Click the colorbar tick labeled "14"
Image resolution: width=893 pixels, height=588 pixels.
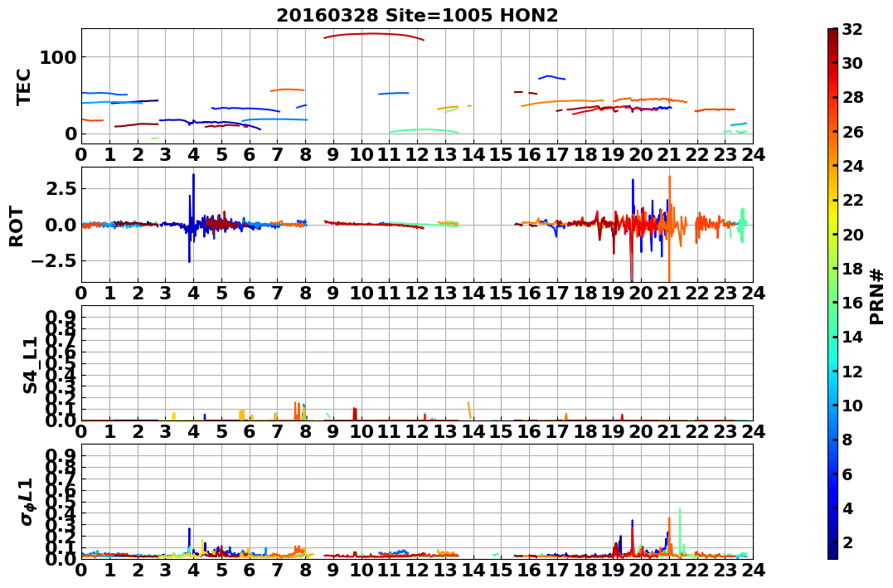click(x=852, y=337)
